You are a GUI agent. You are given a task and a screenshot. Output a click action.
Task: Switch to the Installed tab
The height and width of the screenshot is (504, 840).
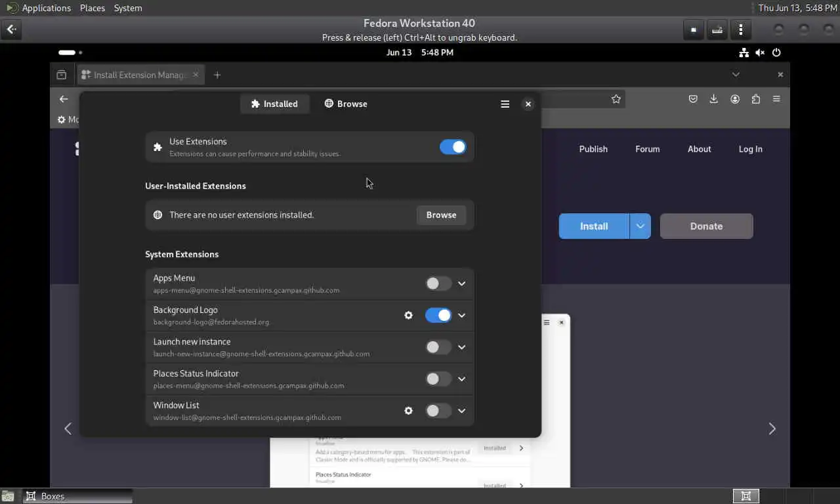point(274,104)
